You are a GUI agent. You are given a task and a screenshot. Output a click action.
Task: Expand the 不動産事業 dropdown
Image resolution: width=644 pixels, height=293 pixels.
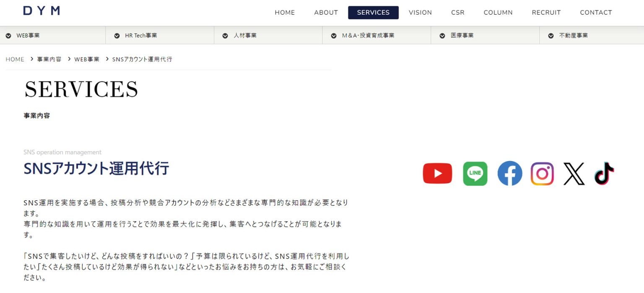[x=551, y=35]
